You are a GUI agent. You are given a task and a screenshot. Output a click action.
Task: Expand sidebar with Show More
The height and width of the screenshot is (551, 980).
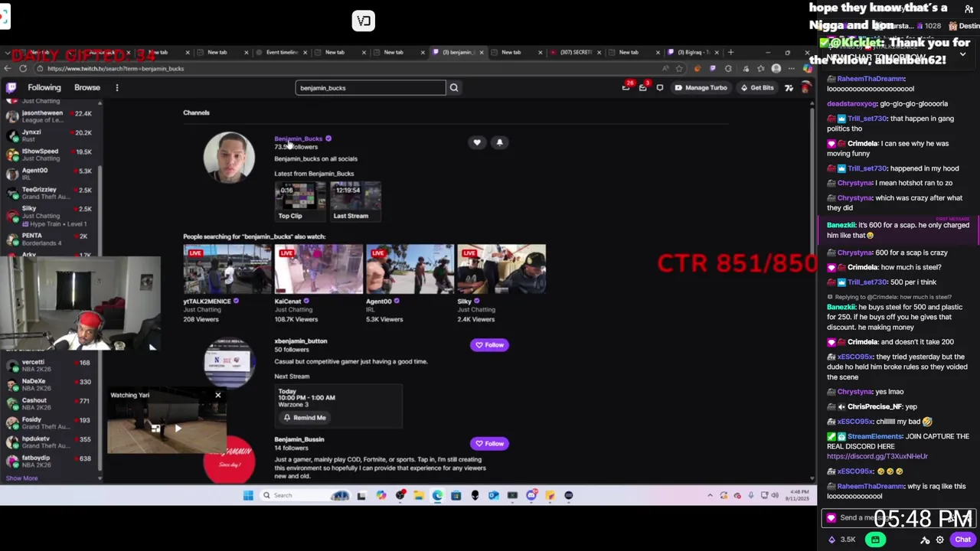tap(21, 478)
